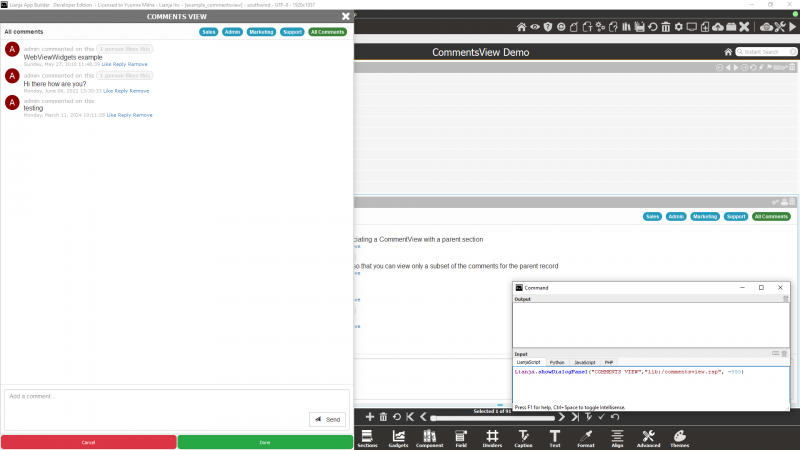Click the green Done button

265,441
